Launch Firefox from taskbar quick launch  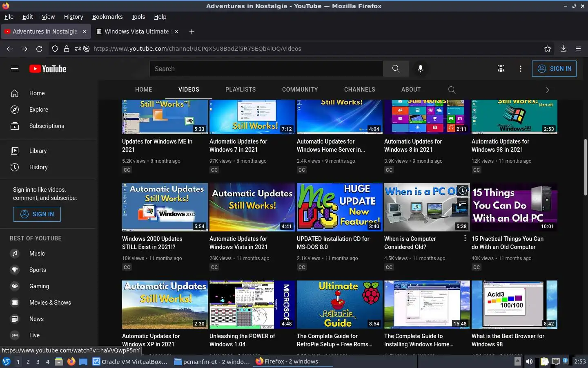[x=71, y=361]
